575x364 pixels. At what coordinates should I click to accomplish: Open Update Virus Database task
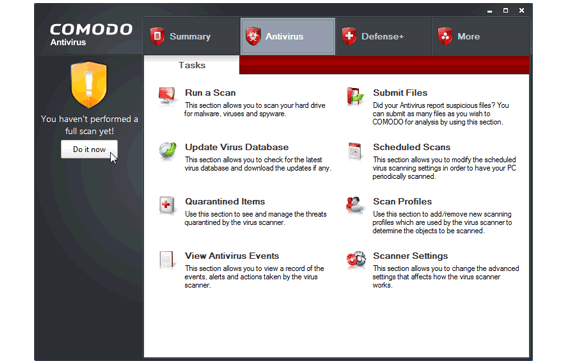click(x=237, y=147)
